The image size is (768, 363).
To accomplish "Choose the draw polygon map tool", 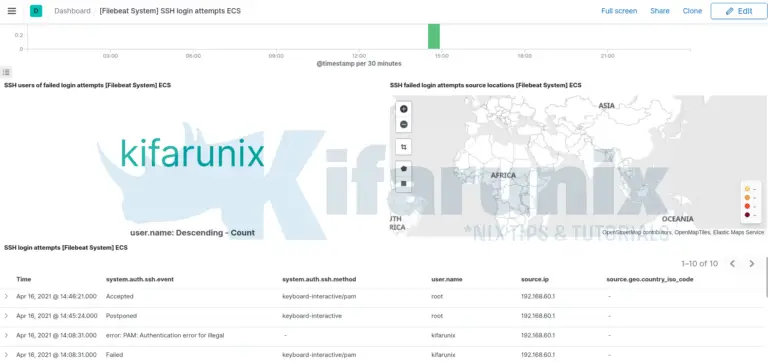I will (404, 169).
